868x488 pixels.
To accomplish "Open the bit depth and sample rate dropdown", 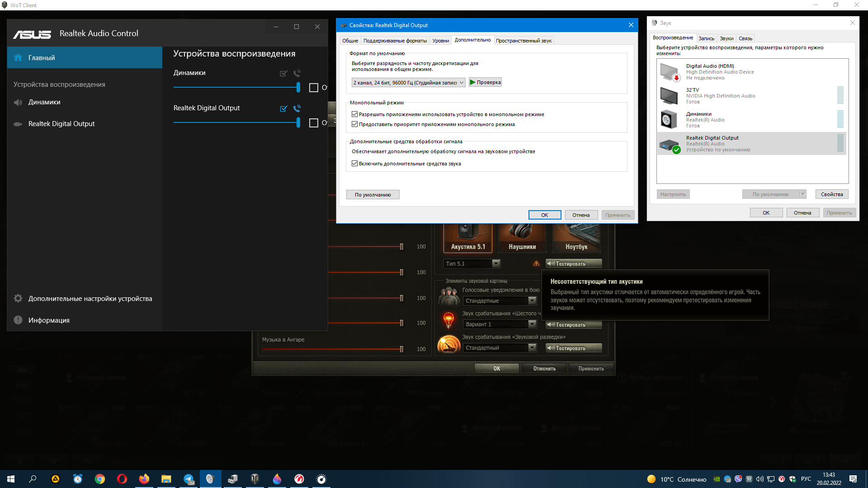I will (x=408, y=83).
